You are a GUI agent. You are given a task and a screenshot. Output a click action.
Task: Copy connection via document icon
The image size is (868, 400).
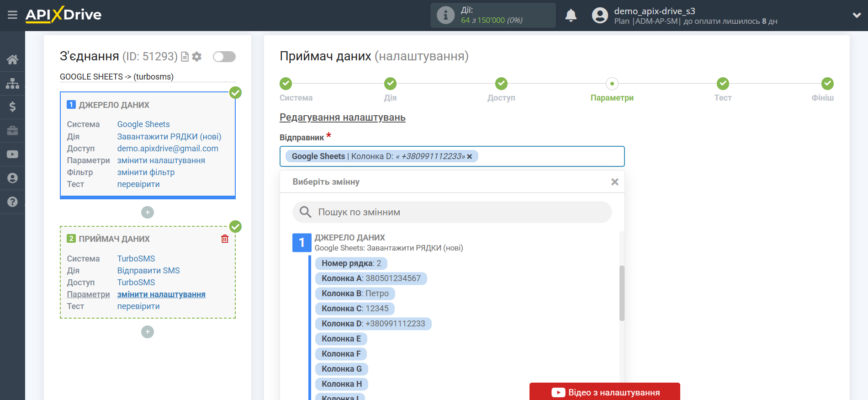[185, 57]
